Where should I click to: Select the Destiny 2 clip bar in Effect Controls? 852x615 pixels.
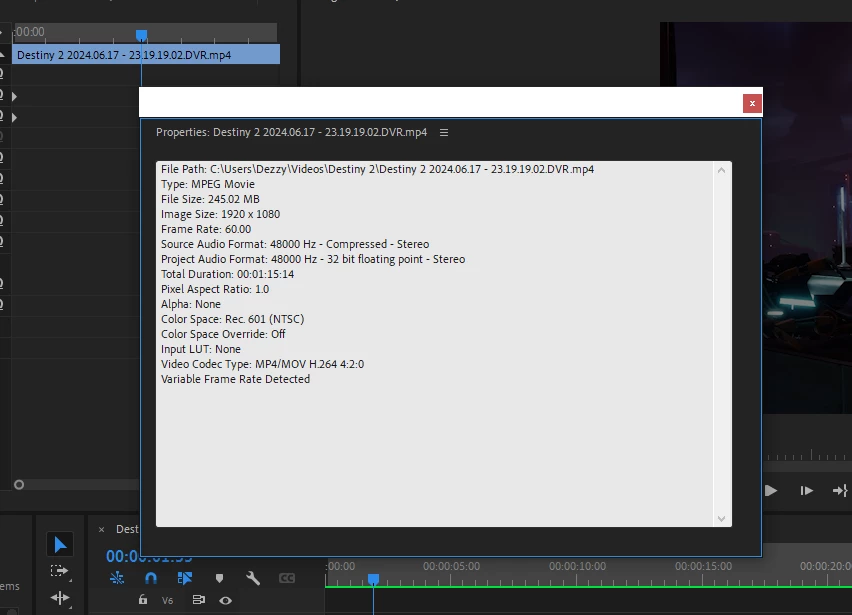tap(146, 55)
